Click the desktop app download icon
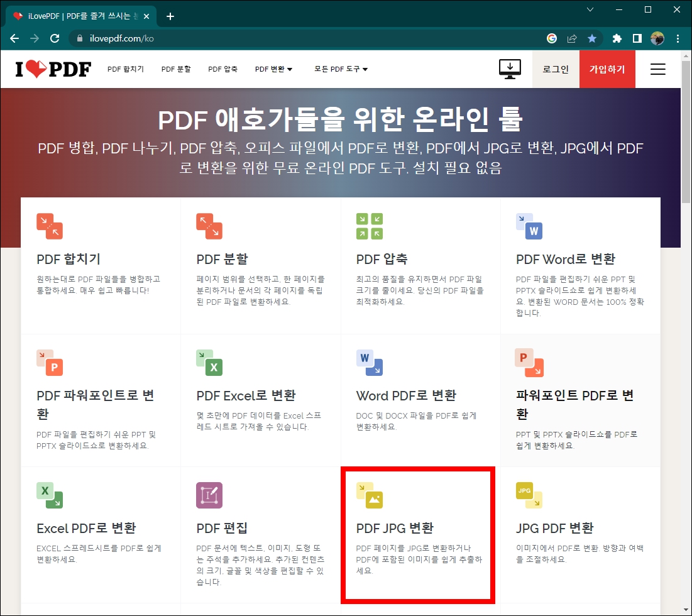This screenshot has height=616, width=692. [510, 69]
